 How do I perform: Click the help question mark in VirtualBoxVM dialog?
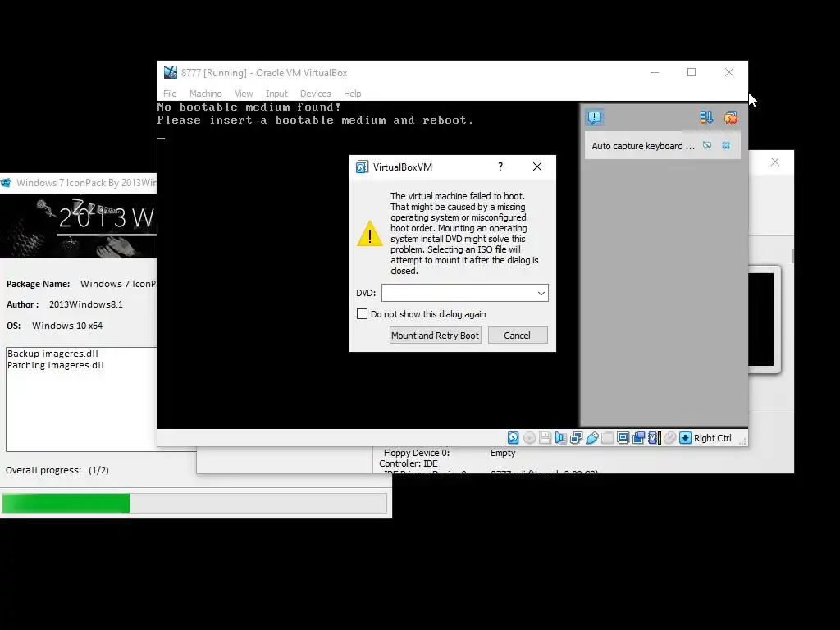tap(500, 167)
